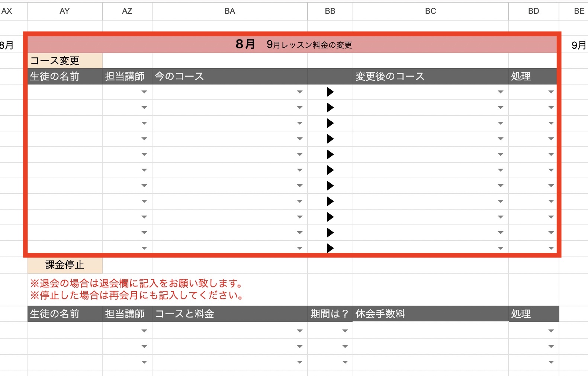
Task: Select the BC column header
Action: (430, 11)
